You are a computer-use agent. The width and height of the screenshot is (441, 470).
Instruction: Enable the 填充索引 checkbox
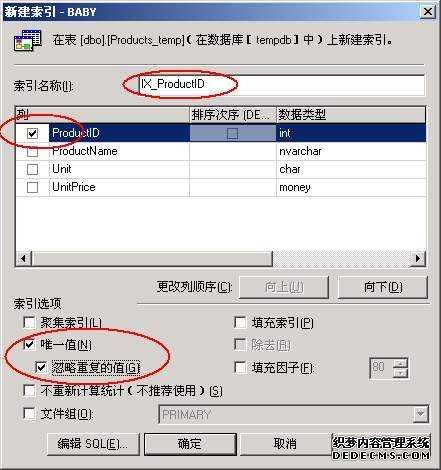240,322
